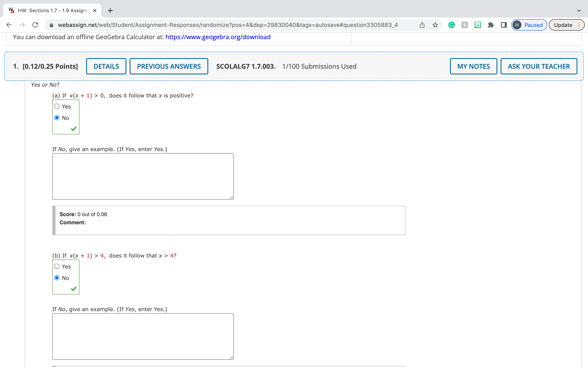Expand the tab search chevron
588x367 pixels.
pyautogui.click(x=579, y=10)
